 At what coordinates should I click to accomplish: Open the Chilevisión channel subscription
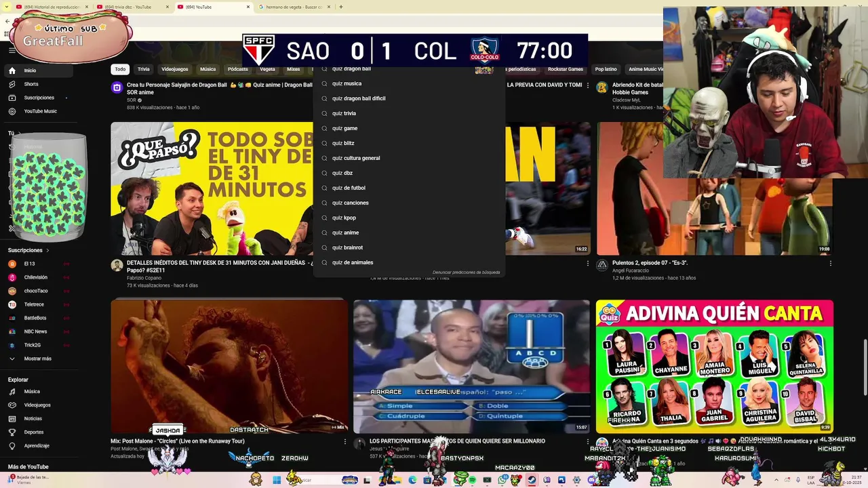pos(37,277)
